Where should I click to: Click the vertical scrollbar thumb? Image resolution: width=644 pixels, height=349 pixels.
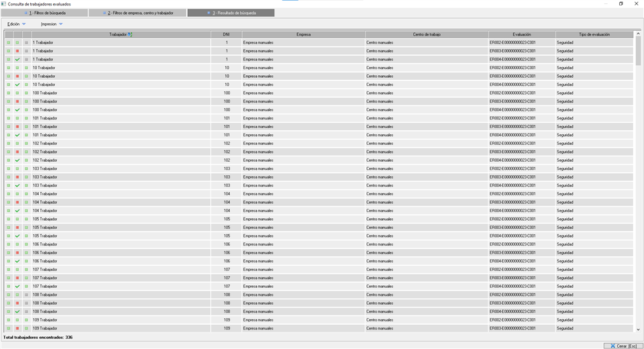[638, 51]
